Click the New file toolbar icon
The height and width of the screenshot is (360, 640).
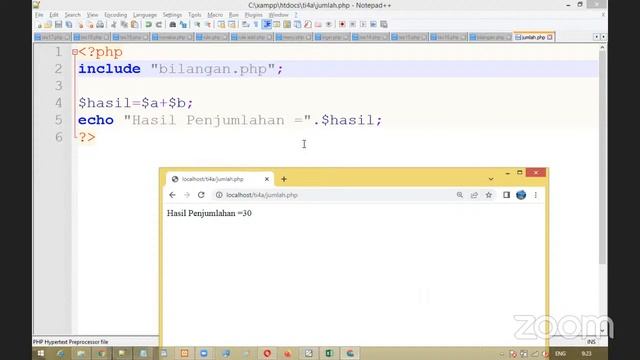39,25
